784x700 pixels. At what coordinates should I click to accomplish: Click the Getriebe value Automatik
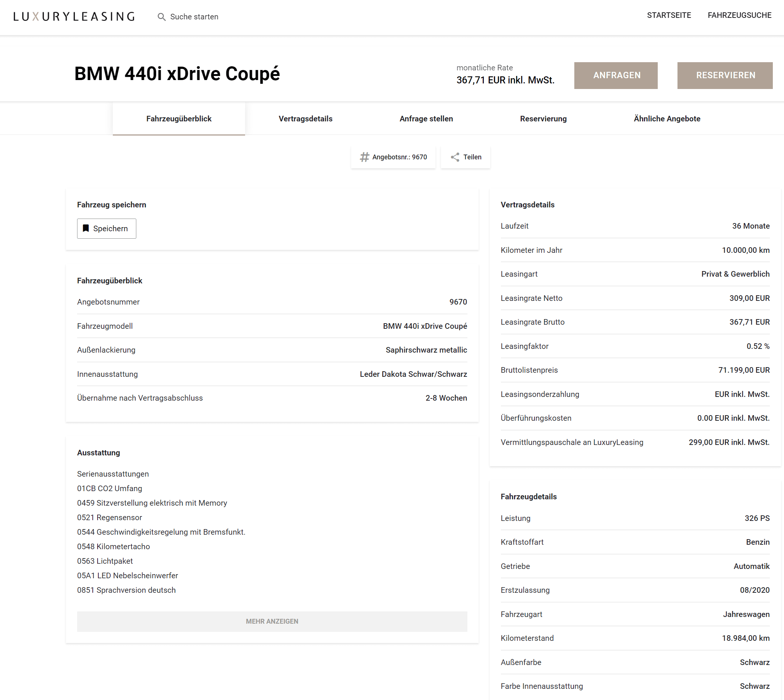point(751,566)
